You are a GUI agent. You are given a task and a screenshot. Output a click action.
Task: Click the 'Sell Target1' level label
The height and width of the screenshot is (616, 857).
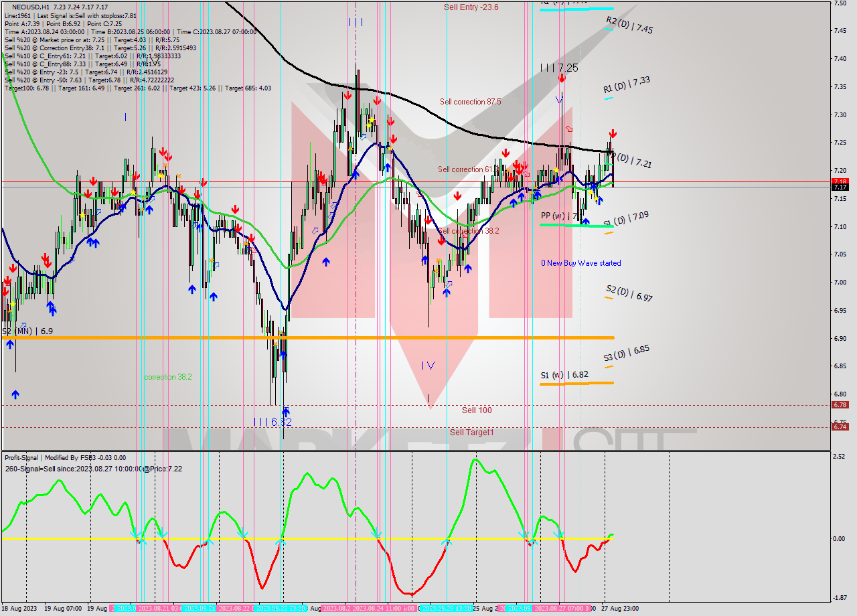click(472, 433)
